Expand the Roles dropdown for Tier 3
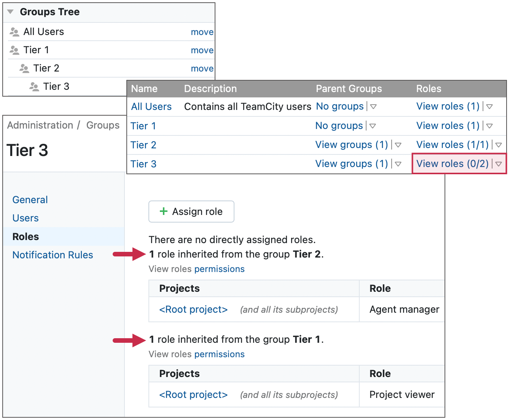The height and width of the screenshot is (420, 510). 499,164
